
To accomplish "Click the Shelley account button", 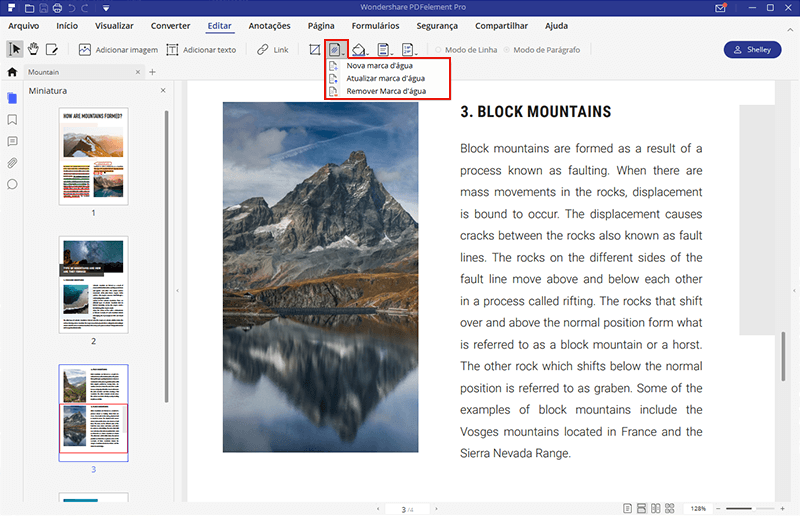I will pyautogui.click(x=752, y=49).
